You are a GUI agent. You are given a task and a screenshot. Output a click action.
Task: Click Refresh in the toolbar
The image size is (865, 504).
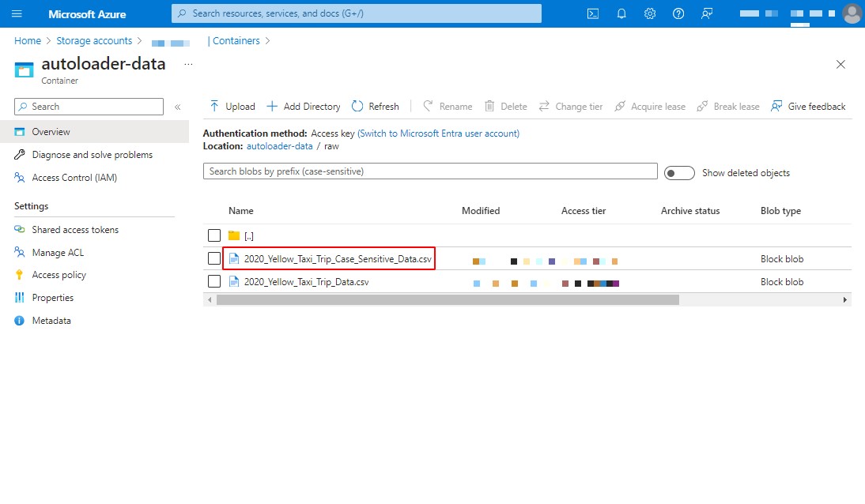[x=375, y=107]
